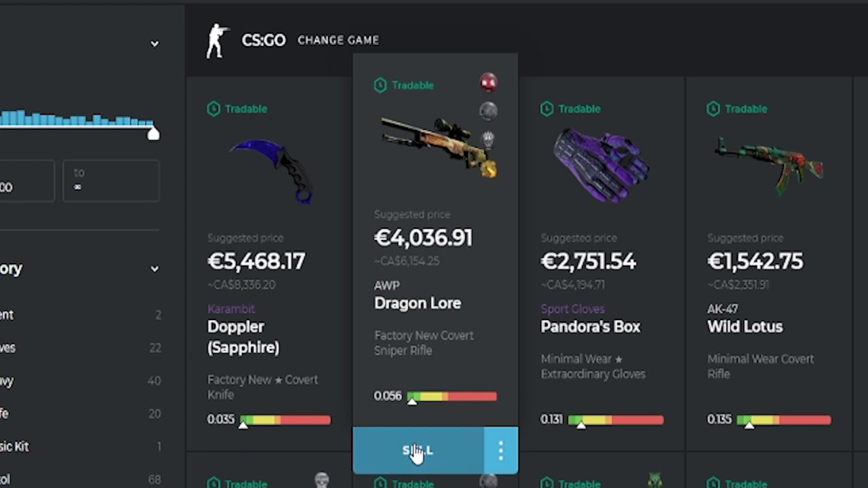This screenshot has width=868, height=488.
Task: Open the three-dot menu beside Sell
Action: click(x=500, y=451)
